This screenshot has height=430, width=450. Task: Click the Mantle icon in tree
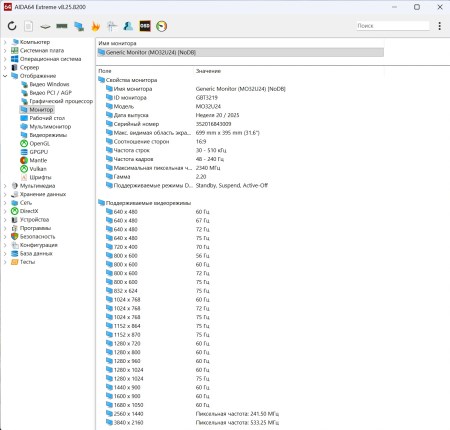click(24, 160)
